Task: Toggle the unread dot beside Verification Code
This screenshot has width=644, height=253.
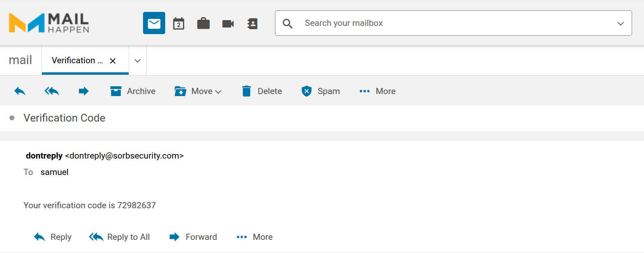Action: coord(12,118)
